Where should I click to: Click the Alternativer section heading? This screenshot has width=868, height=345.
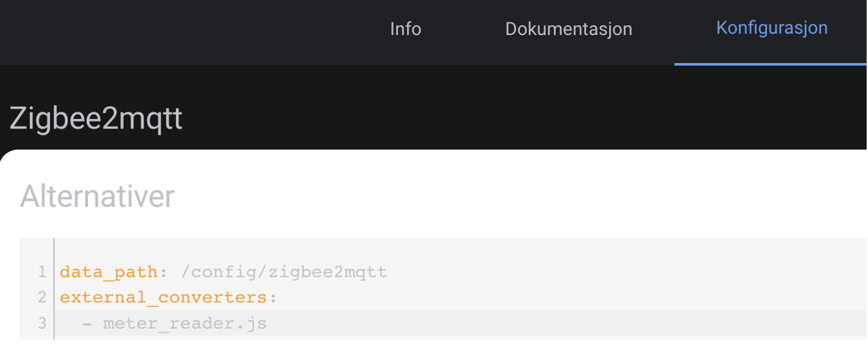click(97, 196)
